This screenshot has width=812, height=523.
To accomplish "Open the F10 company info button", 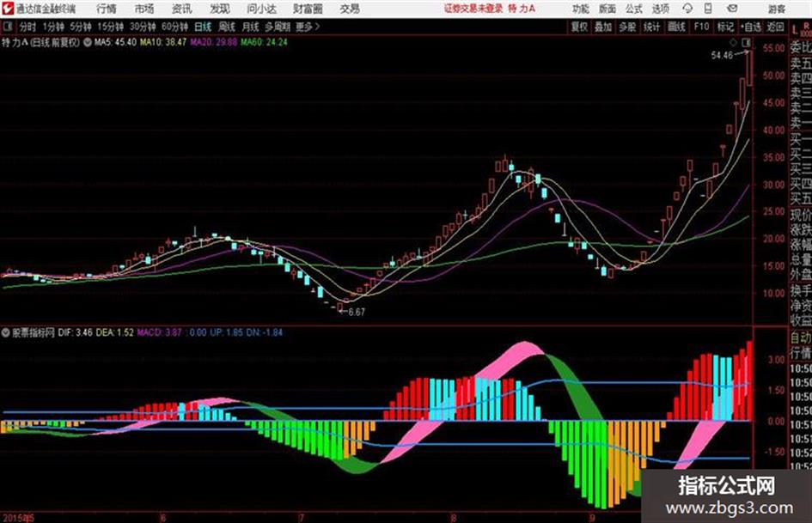I will click(x=701, y=27).
